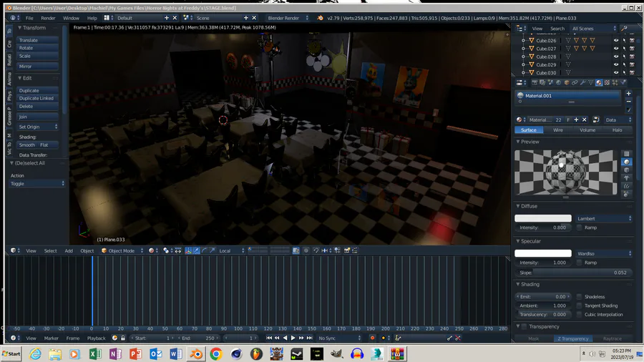Open the World properties tab icon

tap(558, 82)
